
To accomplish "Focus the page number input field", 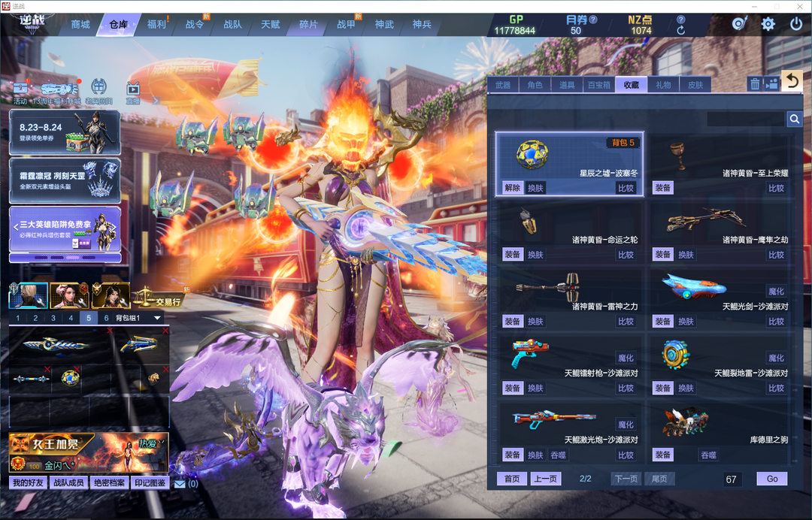I will (732, 479).
